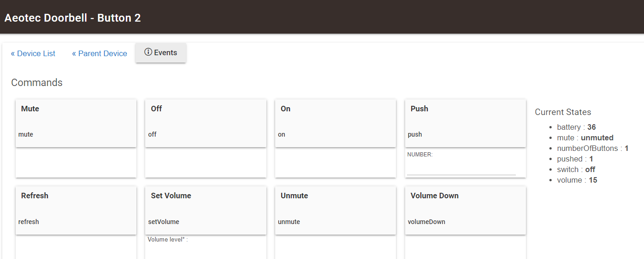Run the Volume Down command
The image size is (644, 259).
point(465,210)
